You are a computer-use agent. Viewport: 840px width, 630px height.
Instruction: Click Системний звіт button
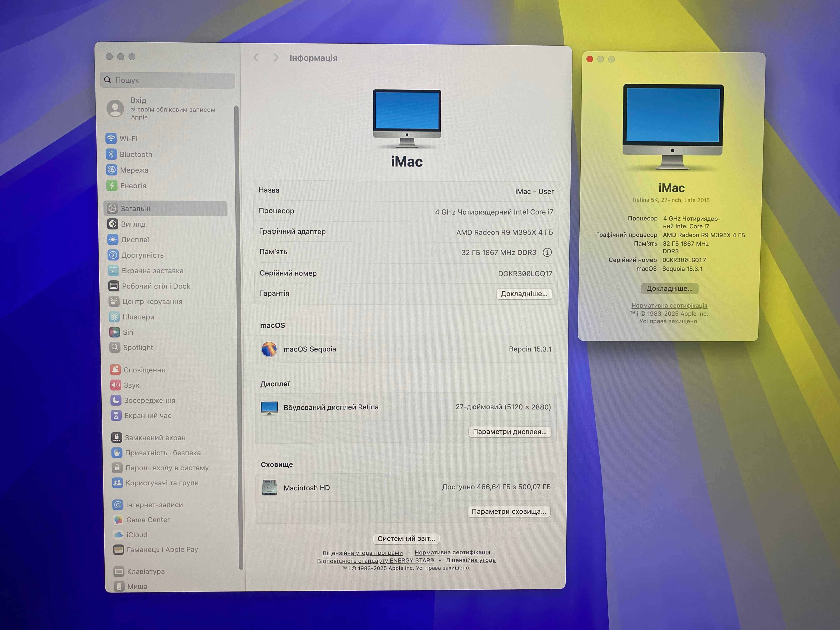(406, 539)
